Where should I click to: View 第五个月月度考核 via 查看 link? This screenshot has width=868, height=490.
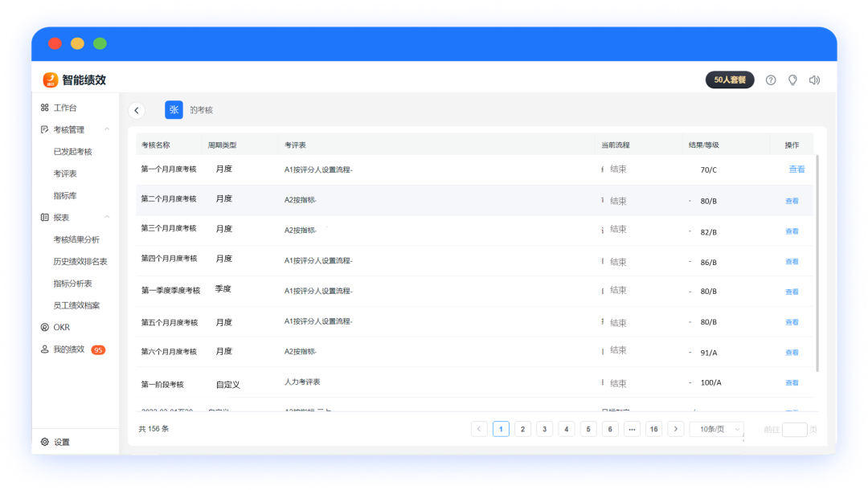point(792,322)
